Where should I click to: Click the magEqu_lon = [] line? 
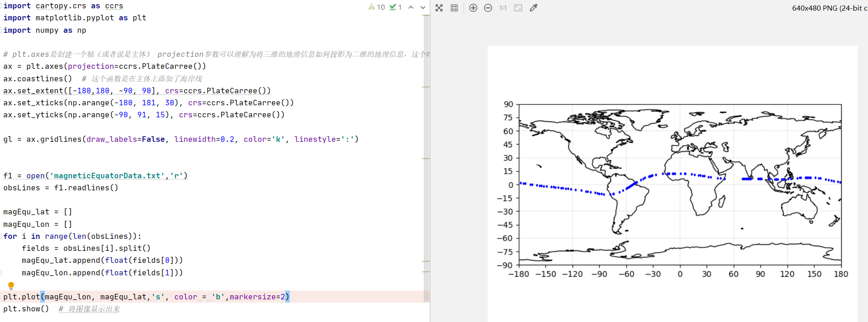tap(38, 225)
